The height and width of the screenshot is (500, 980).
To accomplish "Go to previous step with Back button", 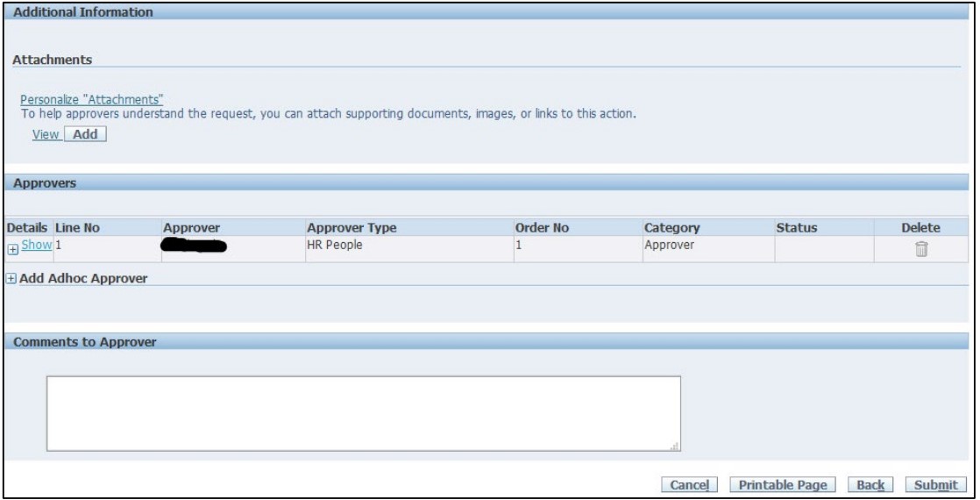I will pyautogui.click(x=870, y=485).
